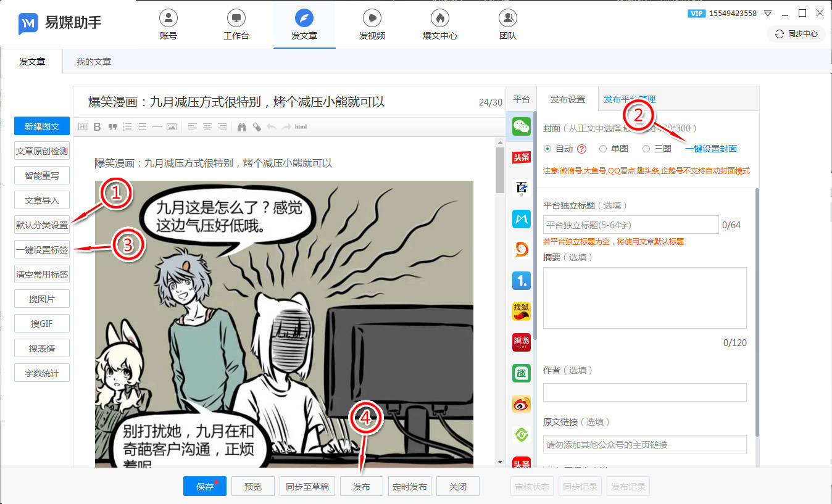Align text right in the editor
The width and height of the screenshot is (832, 504).
pos(222,127)
